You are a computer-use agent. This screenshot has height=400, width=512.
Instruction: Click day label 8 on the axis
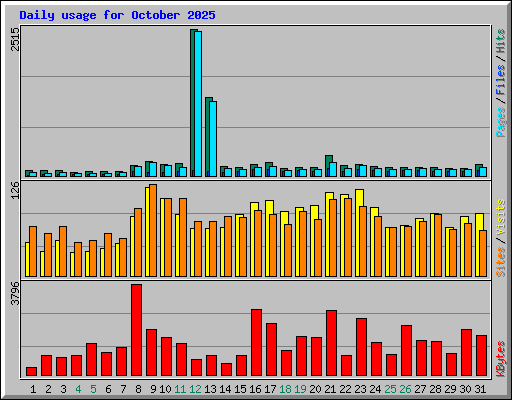[x=138, y=389]
